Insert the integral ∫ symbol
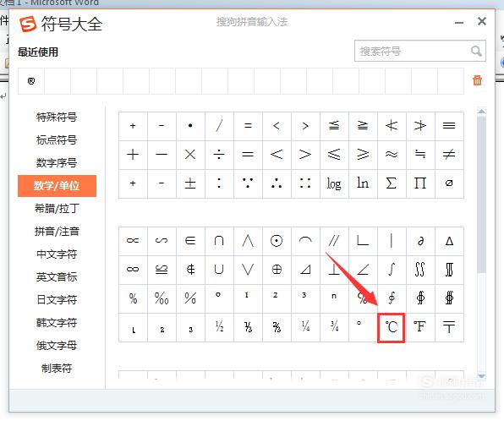The image size is (504, 421). point(392,270)
